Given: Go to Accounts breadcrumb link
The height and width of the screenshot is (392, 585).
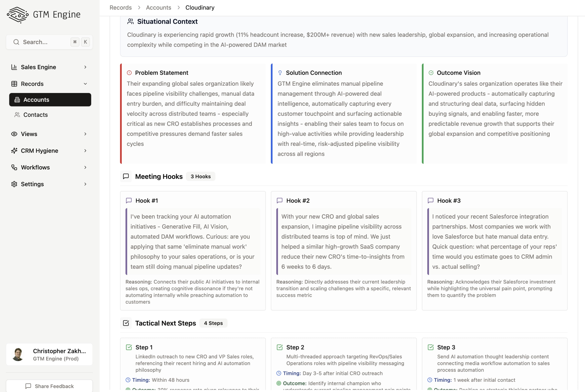Looking at the screenshot, I should 158,8.
